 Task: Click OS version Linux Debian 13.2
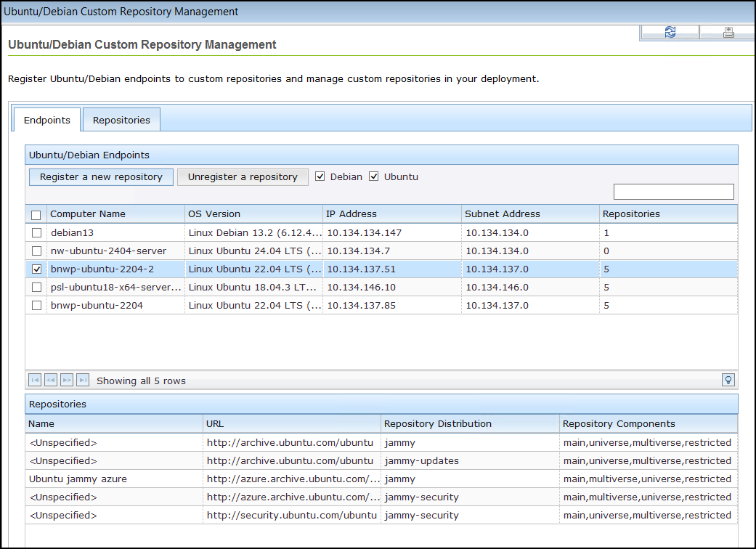pyautogui.click(x=255, y=233)
